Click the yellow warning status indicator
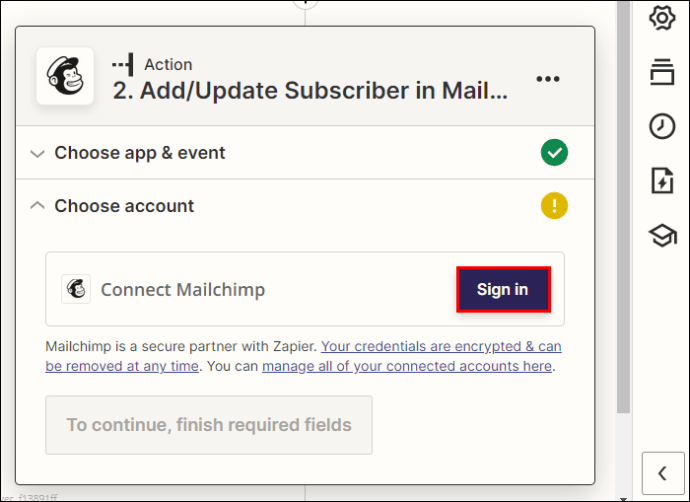The height and width of the screenshot is (502, 690). (554, 205)
